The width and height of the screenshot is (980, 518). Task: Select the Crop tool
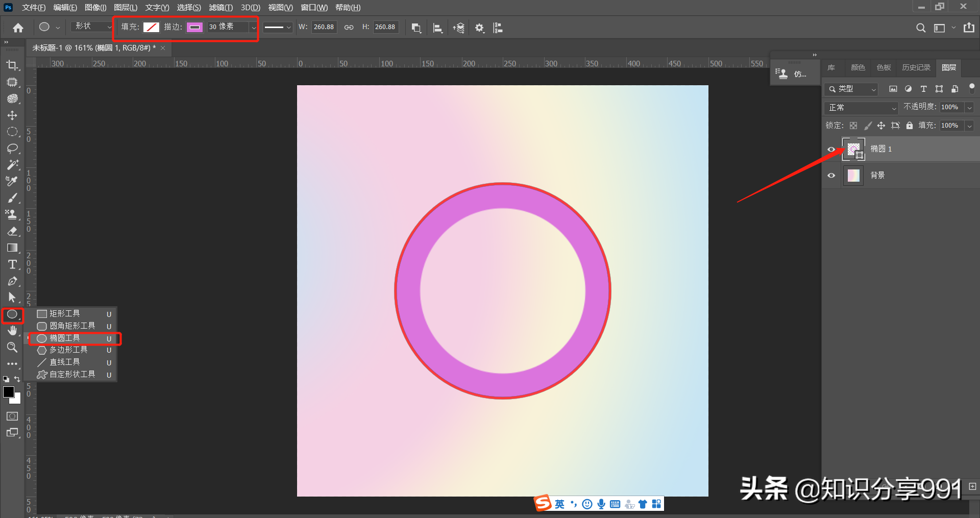pos(12,65)
